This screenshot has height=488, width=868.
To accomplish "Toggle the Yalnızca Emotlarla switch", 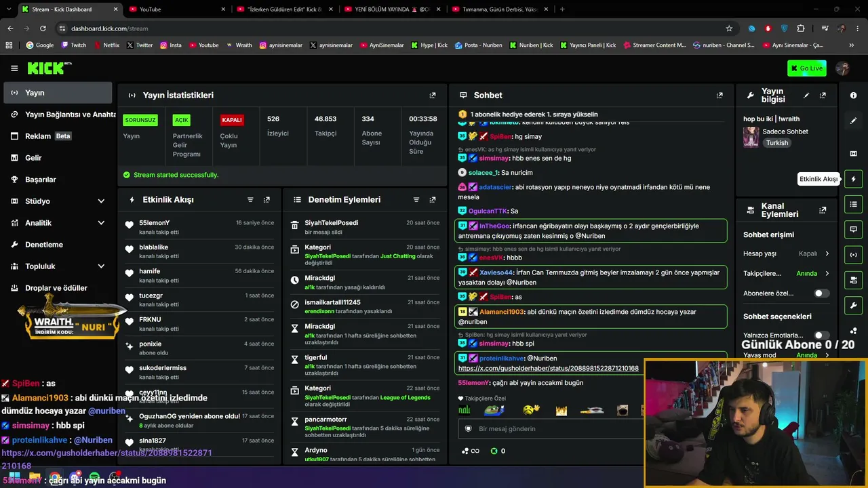I will 821,335.
